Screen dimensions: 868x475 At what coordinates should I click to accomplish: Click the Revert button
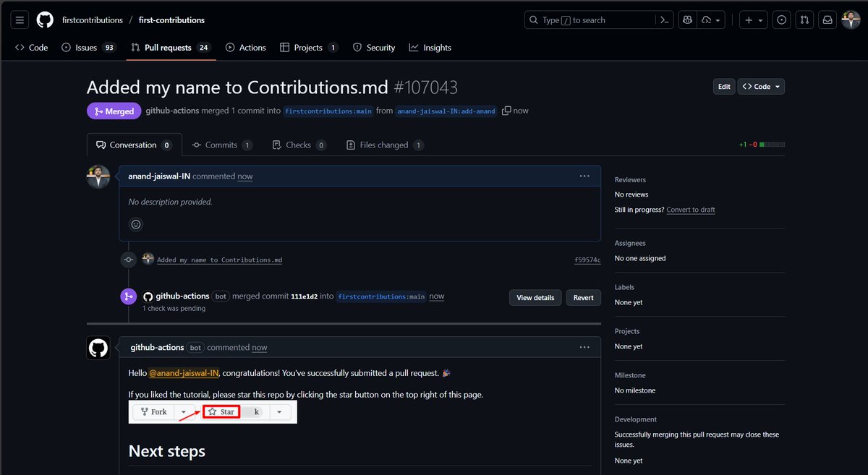point(583,297)
